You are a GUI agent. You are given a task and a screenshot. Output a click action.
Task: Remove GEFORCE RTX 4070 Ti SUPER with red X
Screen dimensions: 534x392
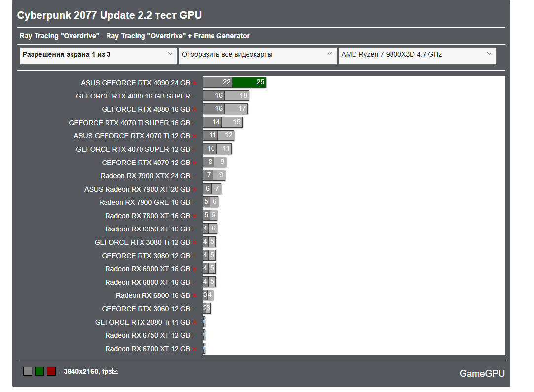coord(194,123)
